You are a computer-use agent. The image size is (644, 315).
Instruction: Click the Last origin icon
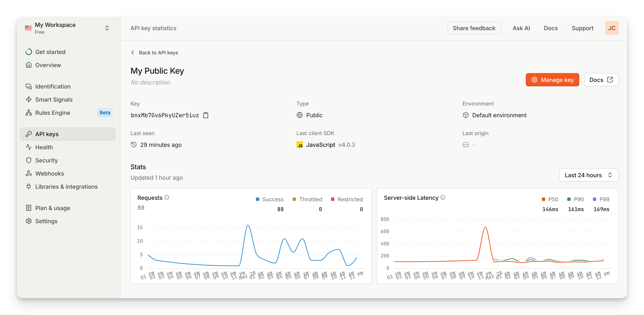point(466,145)
